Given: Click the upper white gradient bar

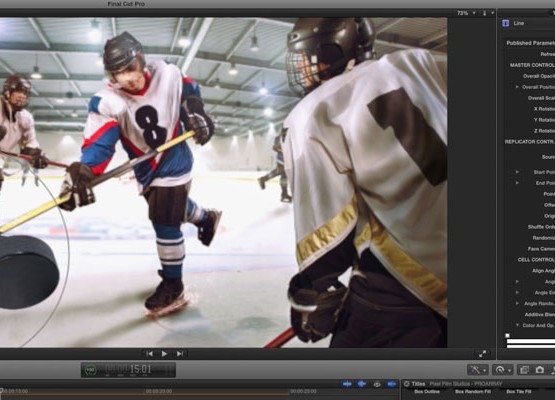Looking at the screenshot, I should [531, 341].
